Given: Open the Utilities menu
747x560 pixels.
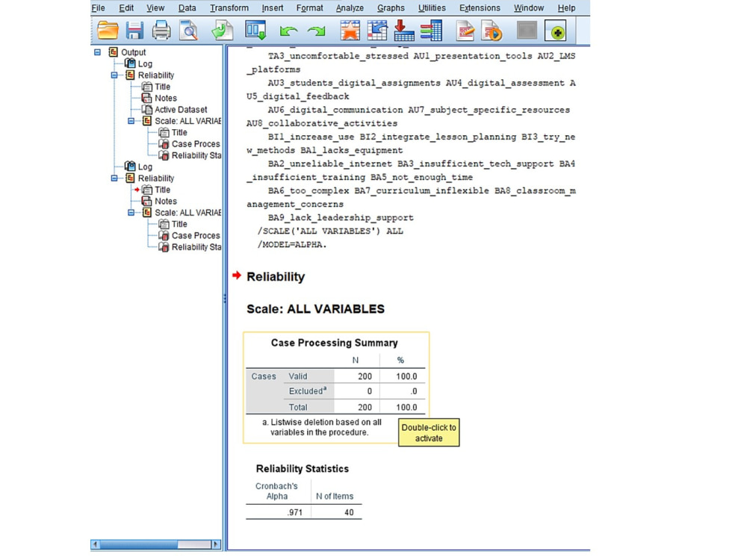Looking at the screenshot, I should click(432, 8).
